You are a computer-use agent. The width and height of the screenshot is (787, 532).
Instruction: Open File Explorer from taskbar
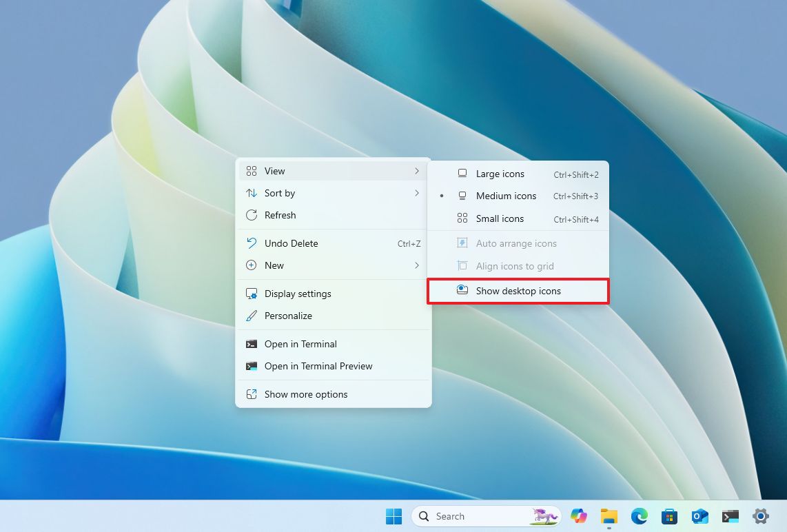pos(609,516)
